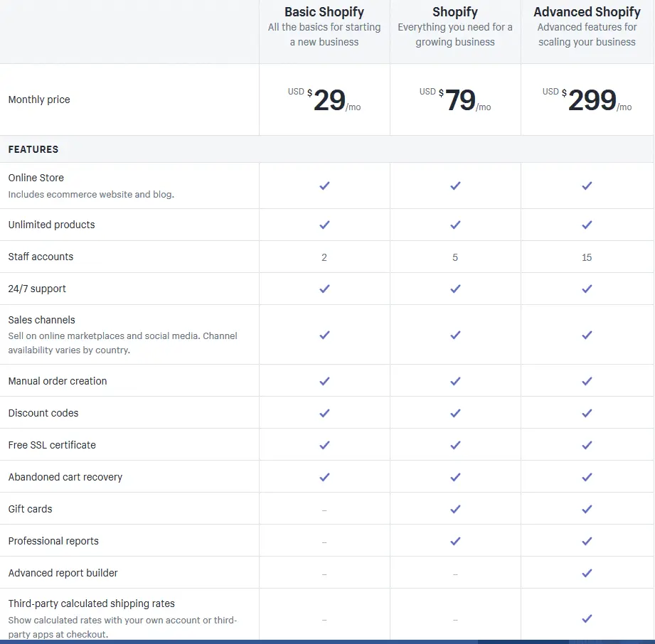Click Shopify plan's Discount codes checkmark

(455, 413)
